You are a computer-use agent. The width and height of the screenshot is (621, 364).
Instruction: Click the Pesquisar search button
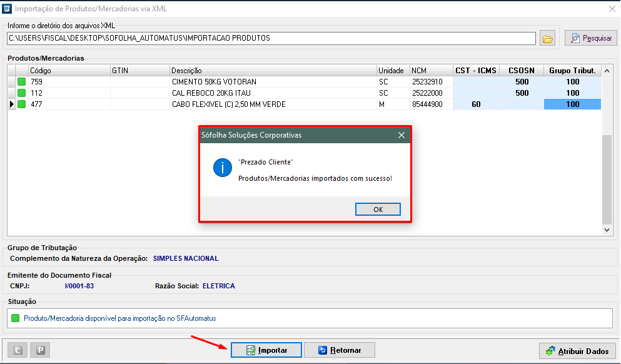point(591,38)
